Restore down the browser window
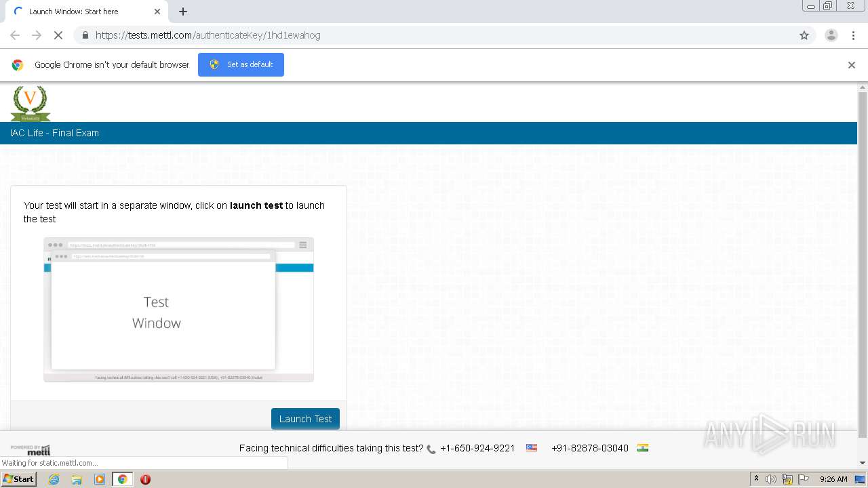The width and height of the screenshot is (868, 488). (828, 6)
